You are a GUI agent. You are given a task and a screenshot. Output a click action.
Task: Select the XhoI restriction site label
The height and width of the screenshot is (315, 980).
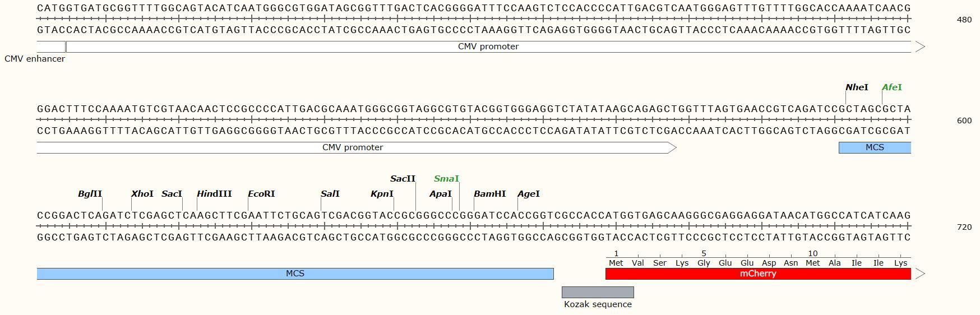(142, 194)
